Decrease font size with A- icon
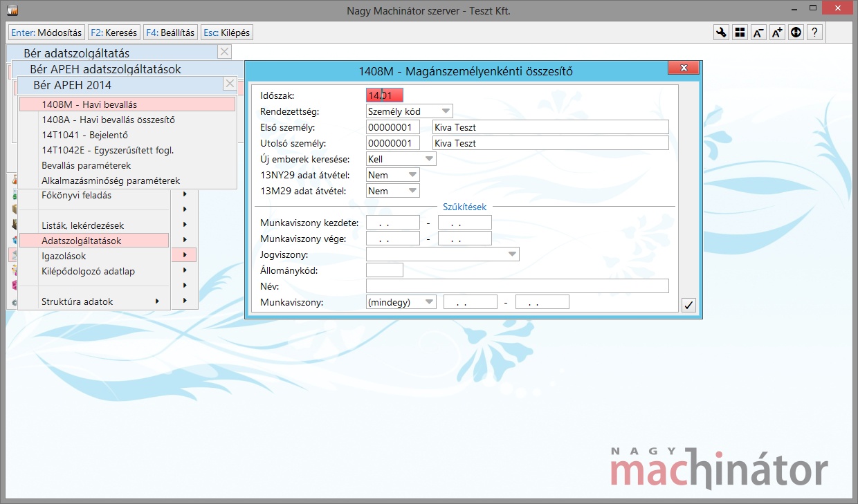 click(759, 32)
